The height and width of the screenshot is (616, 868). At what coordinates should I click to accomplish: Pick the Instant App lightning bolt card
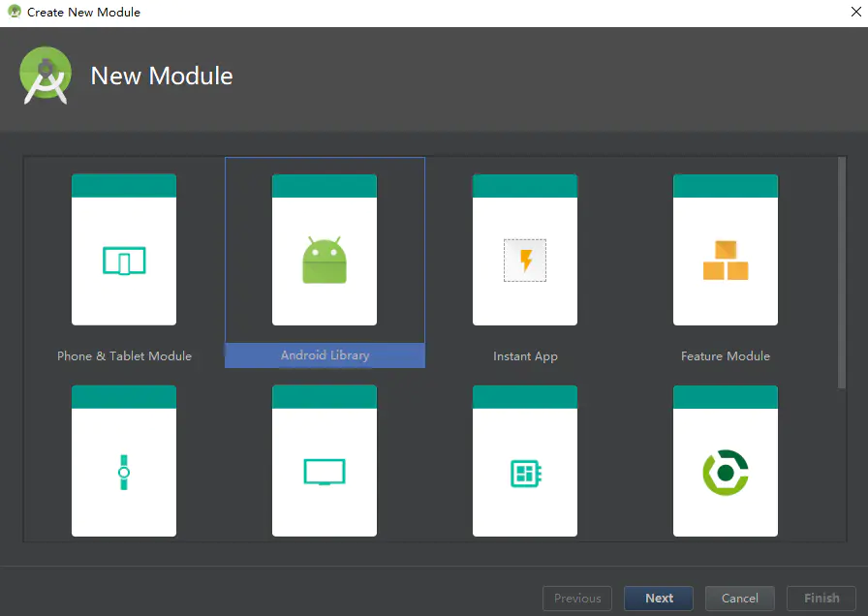525,250
